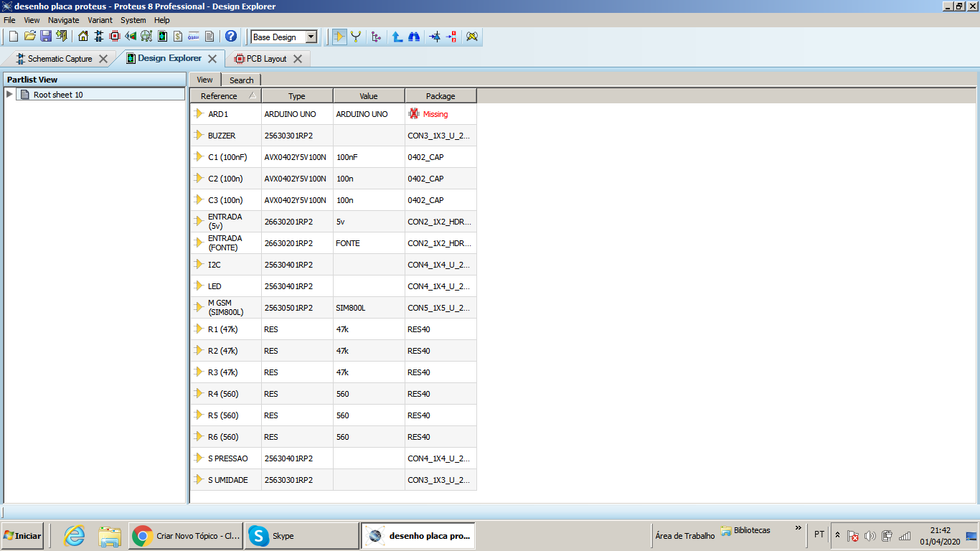Select the S PRESSAO part row
This screenshot has height=551, width=980.
(333, 458)
